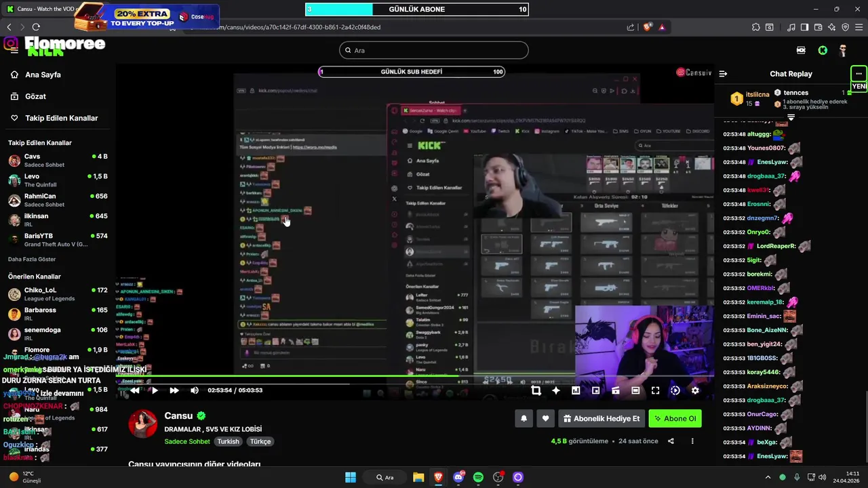Image resolution: width=868 pixels, height=488 pixels.
Task: Open the Levo followed channel
Action: pyautogui.click(x=58, y=180)
